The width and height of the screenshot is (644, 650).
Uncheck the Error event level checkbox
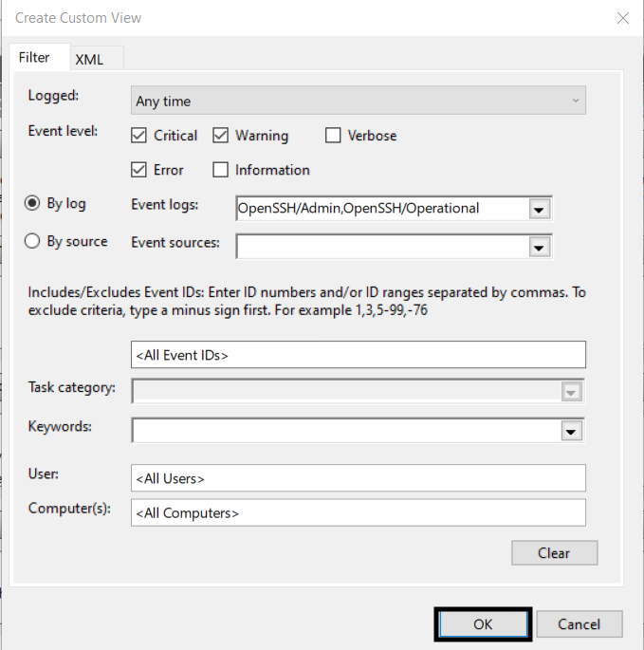click(x=138, y=170)
